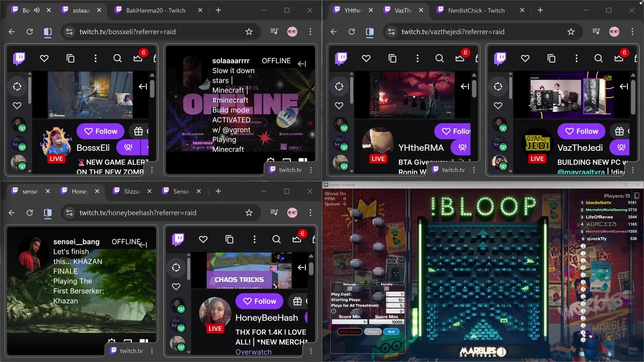The height and width of the screenshot is (362, 644).
Task: Open three-dot More menu in BossxEli pane top bar
Action: [96, 58]
